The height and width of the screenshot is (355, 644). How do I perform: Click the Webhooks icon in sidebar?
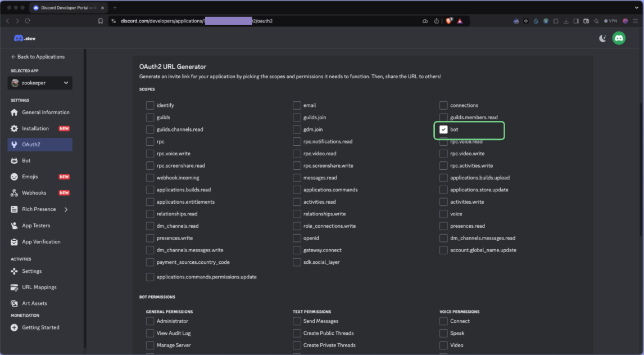15,193
